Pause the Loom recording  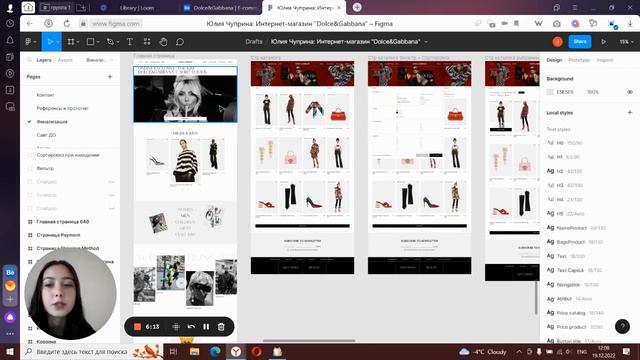coord(206,327)
